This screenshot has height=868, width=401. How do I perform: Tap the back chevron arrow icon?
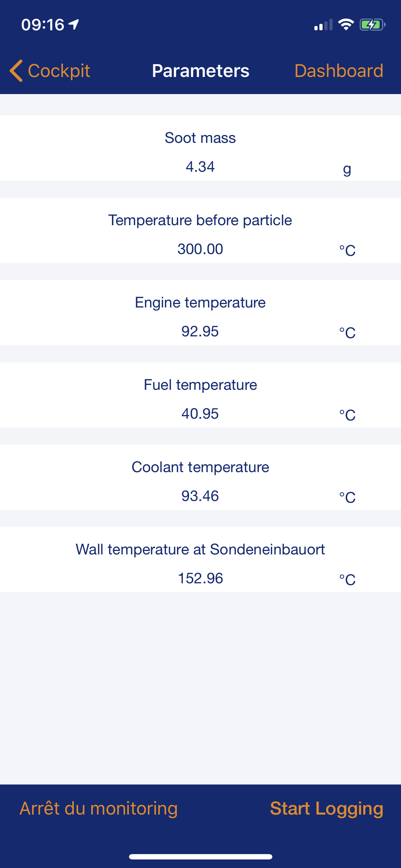[x=16, y=71]
